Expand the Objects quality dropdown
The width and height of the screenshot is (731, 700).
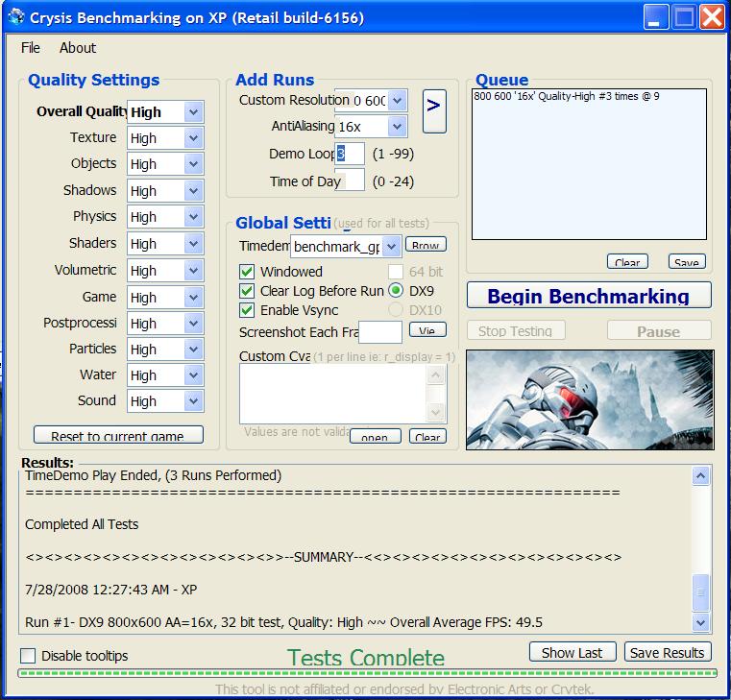pyautogui.click(x=193, y=164)
